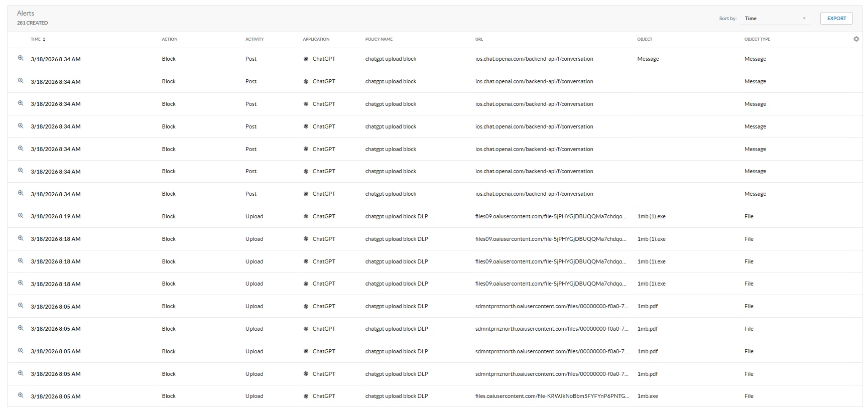Click the files09 URL in the 8:19 AM row

551,216
